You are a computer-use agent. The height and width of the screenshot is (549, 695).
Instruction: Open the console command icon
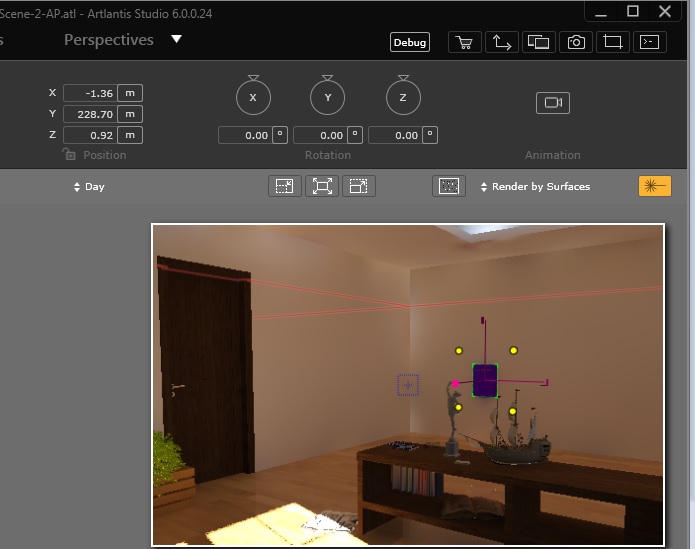point(650,43)
